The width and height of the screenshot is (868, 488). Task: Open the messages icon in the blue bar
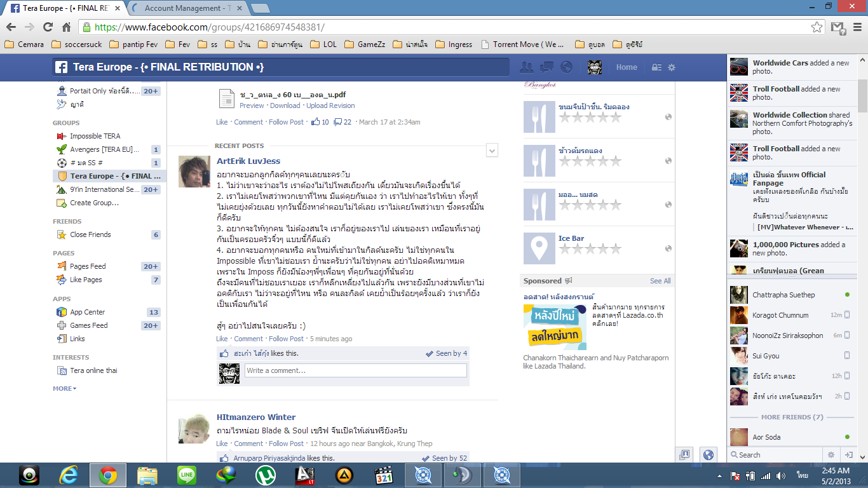coord(546,67)
